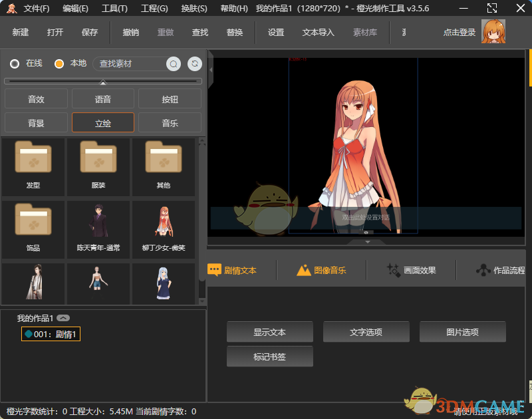Click the 标记书签 bookmark button
This screenshot has width=532, height=419.
[x=270, y=356]
